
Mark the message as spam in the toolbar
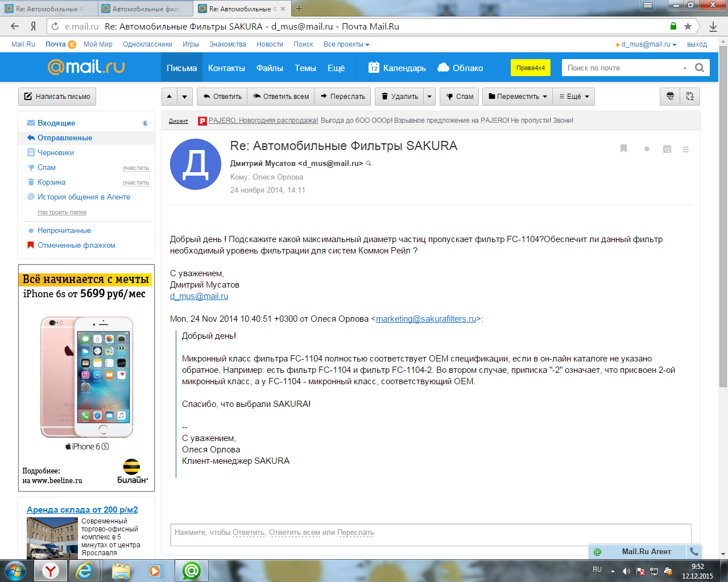(460, 97)
